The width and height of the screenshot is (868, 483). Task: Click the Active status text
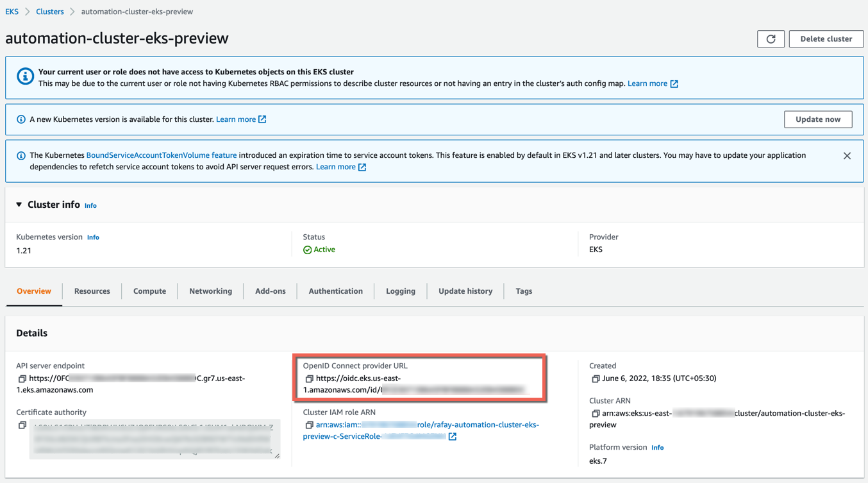324,250
